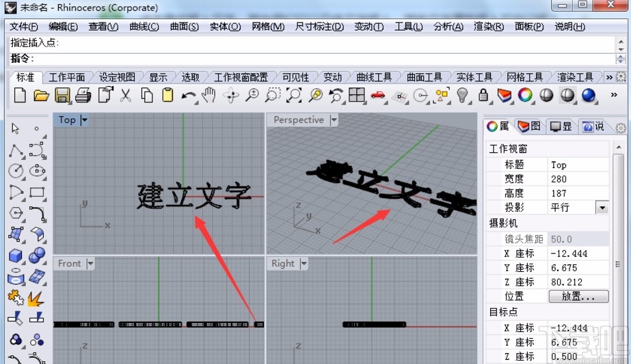Click the 放置... button
This screenshot has width=631, height=364.
[x=578, y=296]
